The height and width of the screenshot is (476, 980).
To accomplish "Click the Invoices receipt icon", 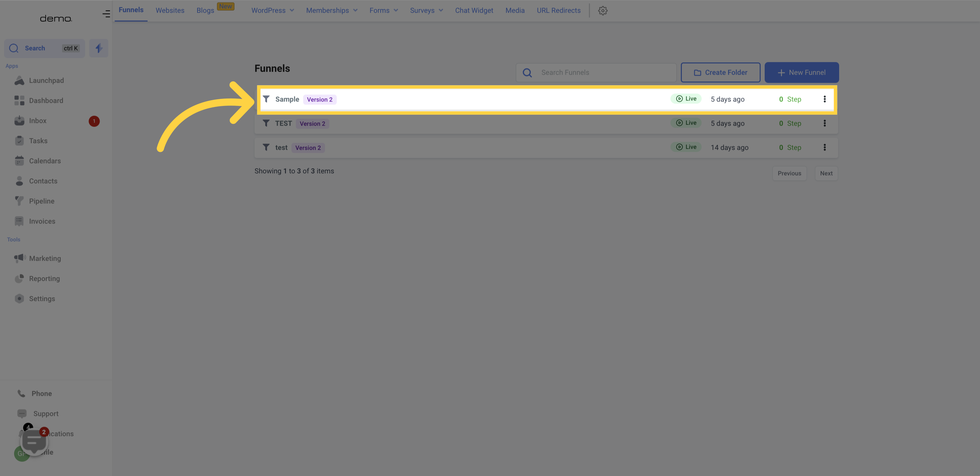I will click(19, 221).
